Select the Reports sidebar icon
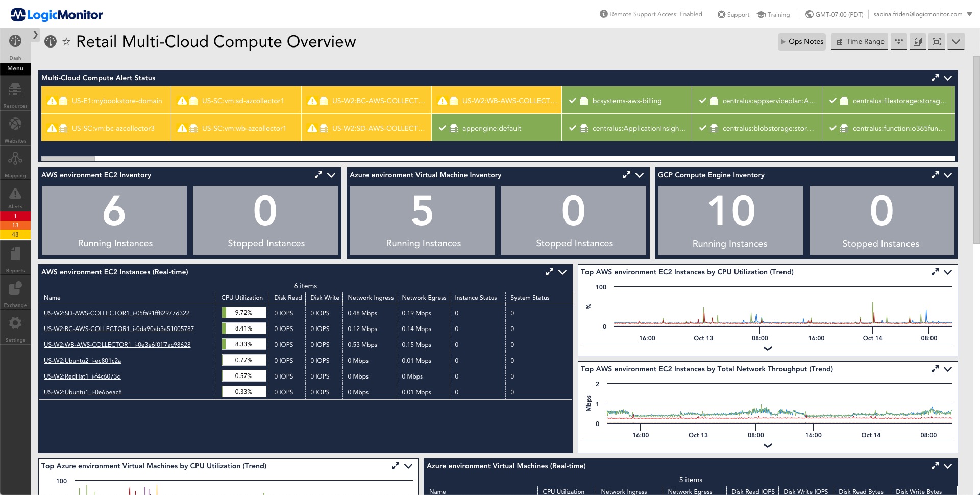The width and height of the screenshot is (980, 495). coord(15,254)
